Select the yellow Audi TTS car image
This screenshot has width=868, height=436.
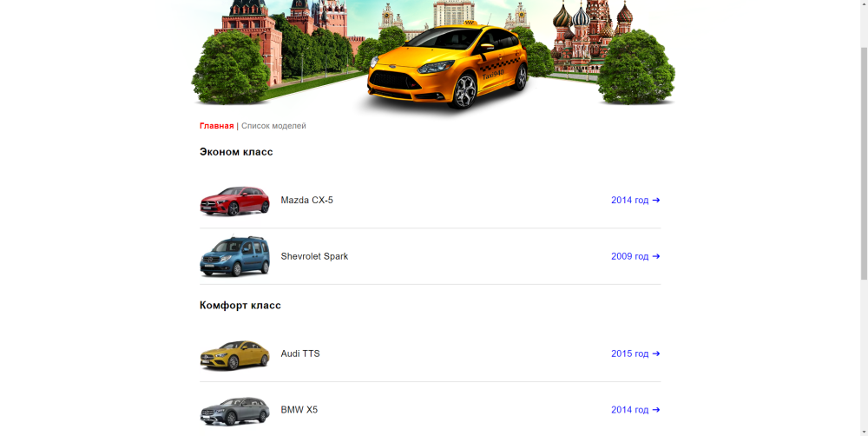coord(234,354)
